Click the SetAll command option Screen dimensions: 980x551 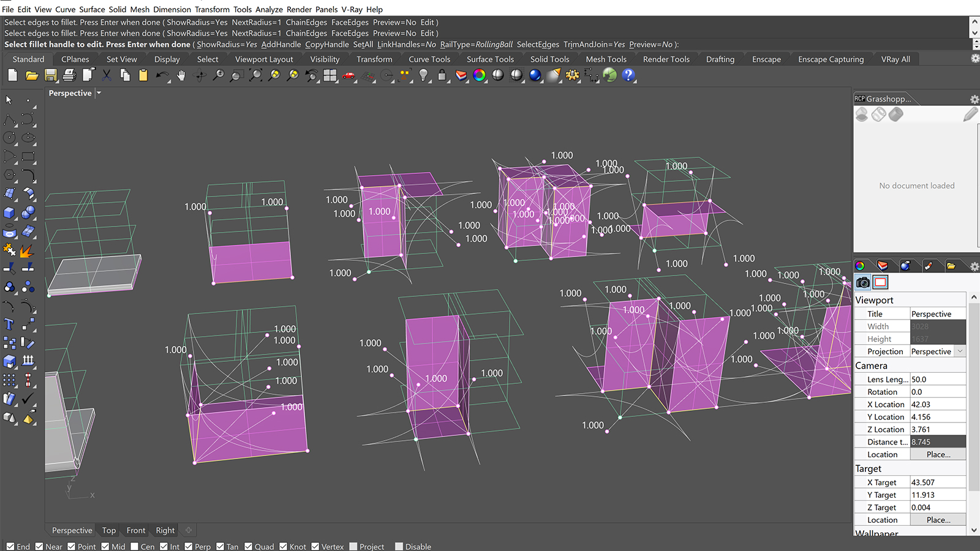[x=363, y=45]
